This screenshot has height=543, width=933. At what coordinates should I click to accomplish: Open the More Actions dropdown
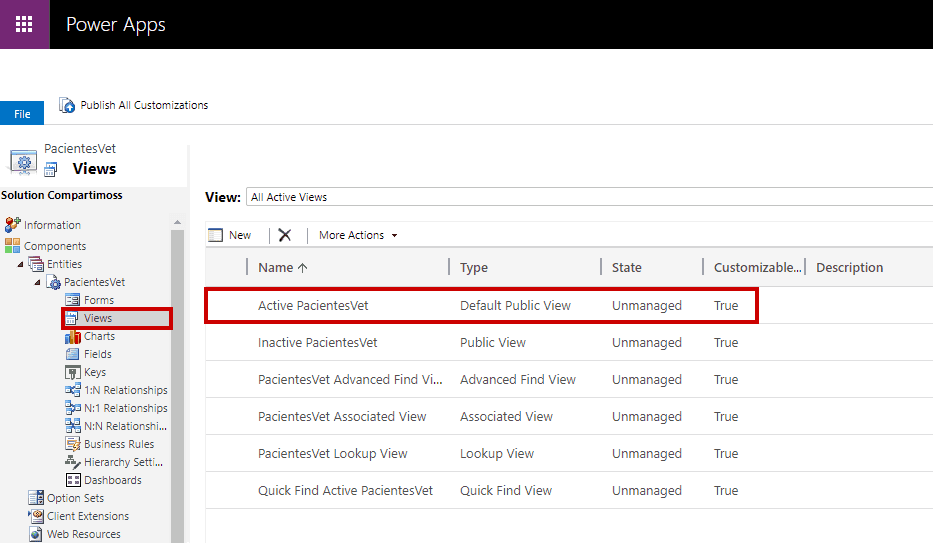click(358, 236)
